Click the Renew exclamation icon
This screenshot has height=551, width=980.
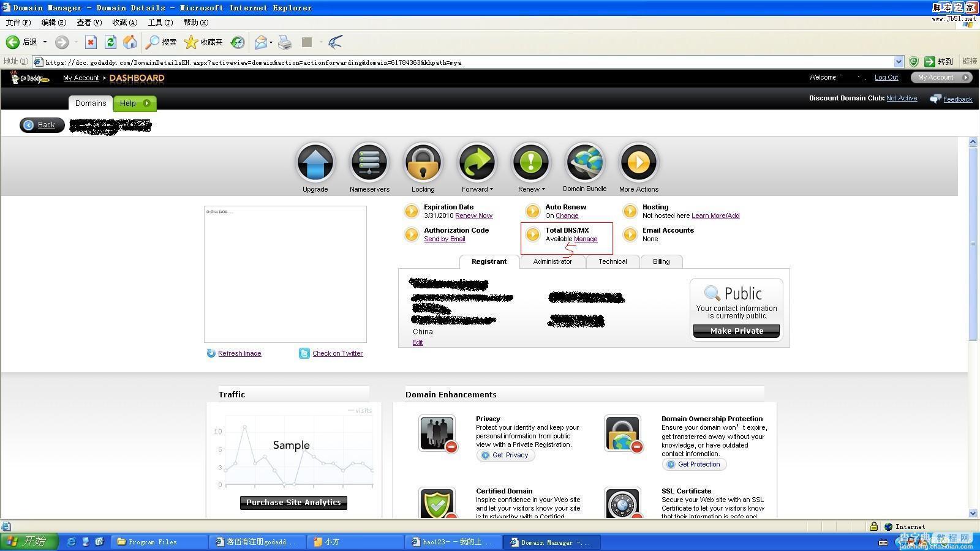pyautogui.click(x=531, y=162)
